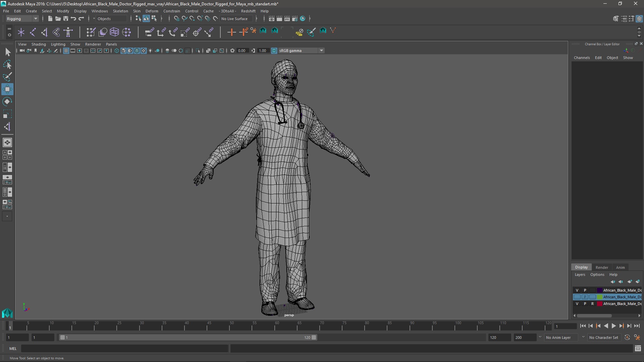This screenshot has width=644, height=362.
Task: Click the Layers menu in Layer Editor
Action: point(580,275)
